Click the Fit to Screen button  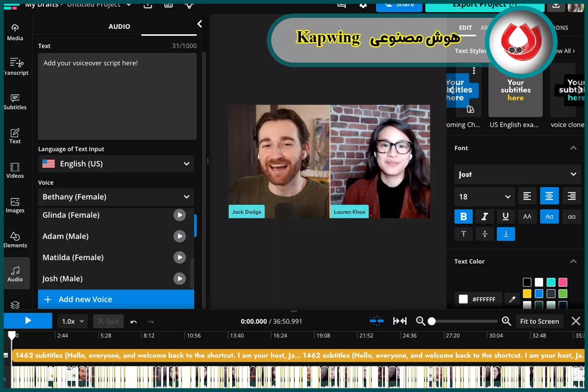click(539, 321)
